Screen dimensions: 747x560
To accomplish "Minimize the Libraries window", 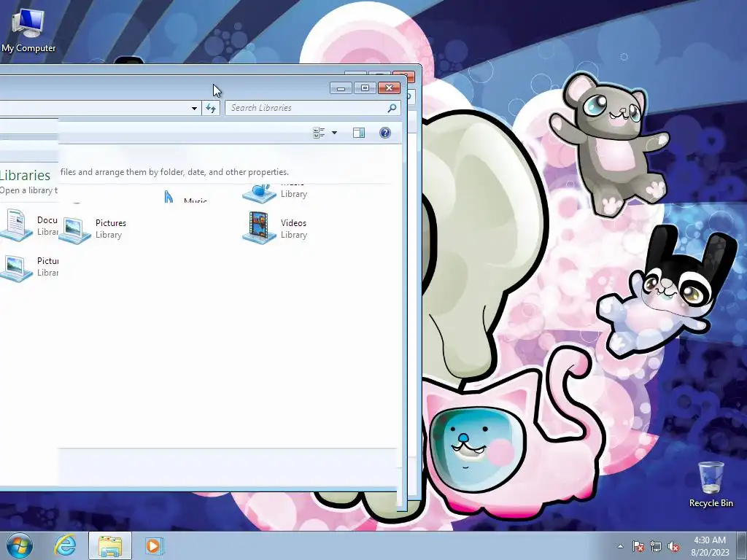I will 341,88.
